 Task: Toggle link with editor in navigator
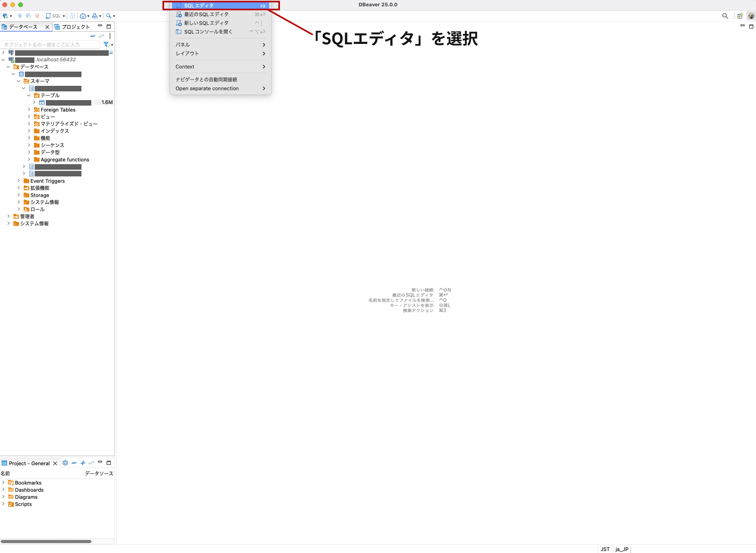(x=102, y=36)
